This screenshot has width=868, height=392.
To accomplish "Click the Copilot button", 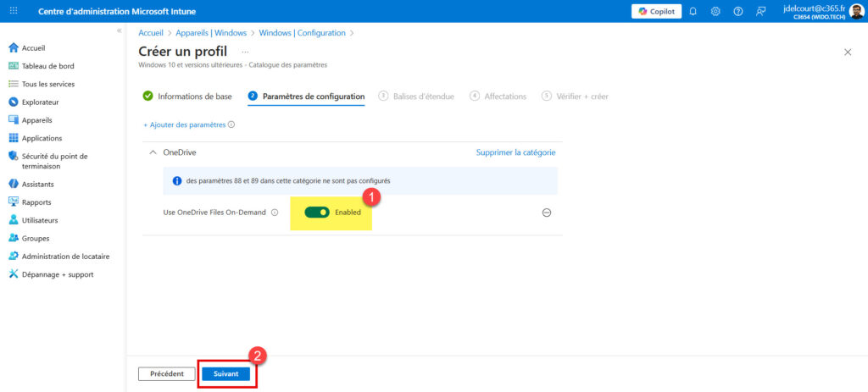I will coord(656,11).
